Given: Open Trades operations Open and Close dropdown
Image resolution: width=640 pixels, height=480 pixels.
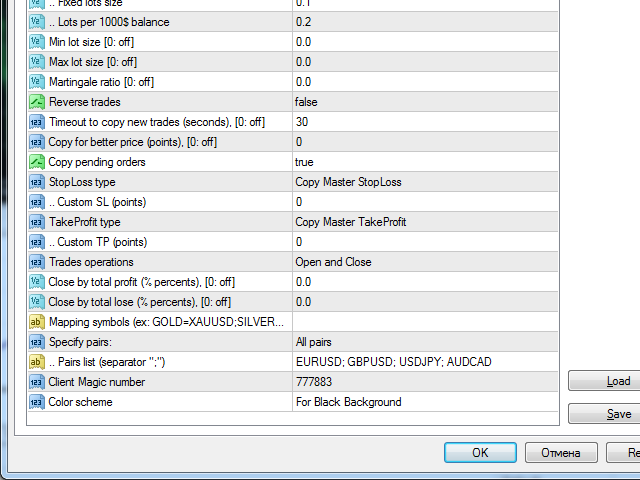Looking at the screenshot, I should pos(425,262).
